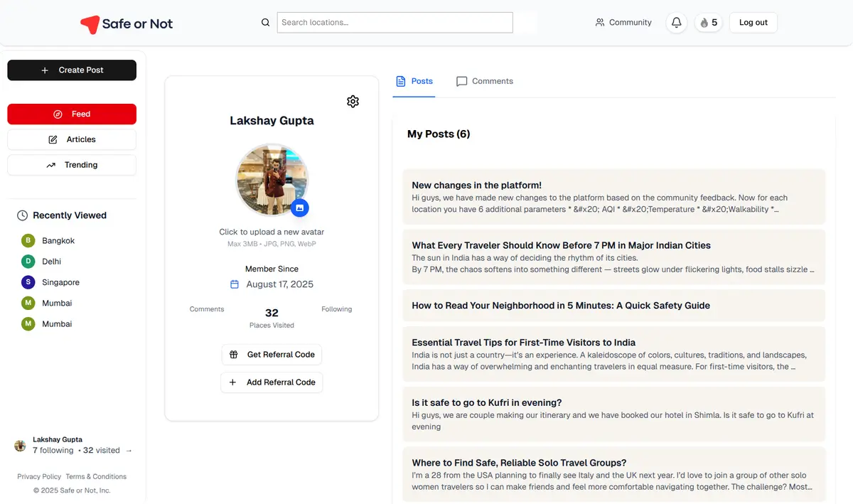This screenshot has height=504, width=853.
Task: Click the search magnifier icon
Action: [265, 23]
